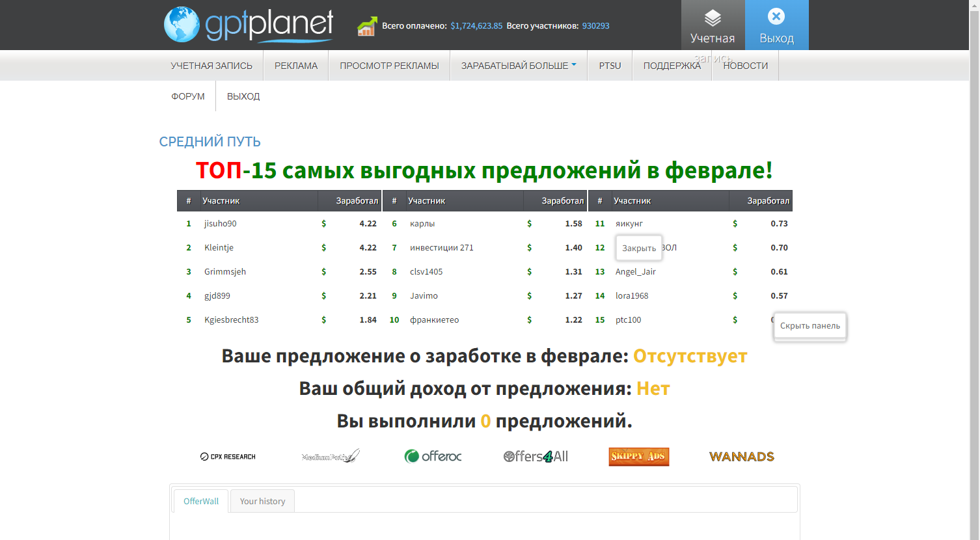
Task: Open the Offers4All offerwall logo
Action: (x=536, y=457)
